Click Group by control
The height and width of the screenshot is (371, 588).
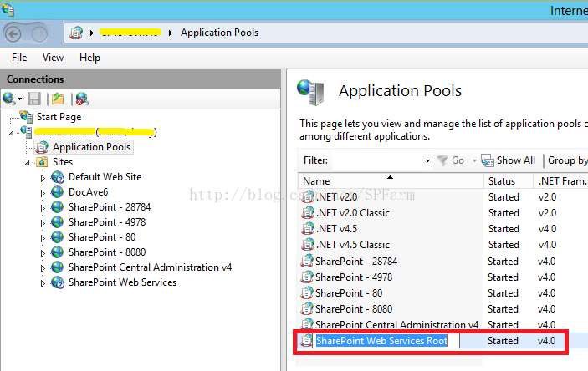coord(567,160)
